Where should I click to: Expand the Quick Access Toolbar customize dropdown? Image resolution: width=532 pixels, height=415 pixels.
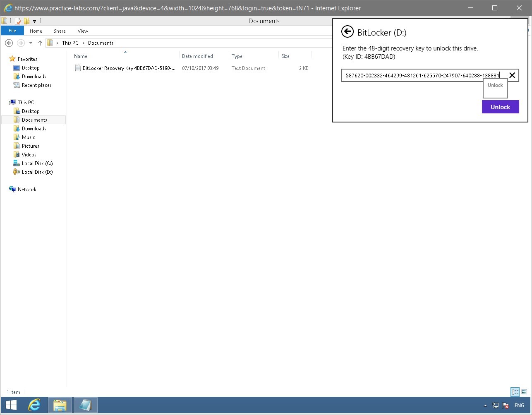pos(34,21)
